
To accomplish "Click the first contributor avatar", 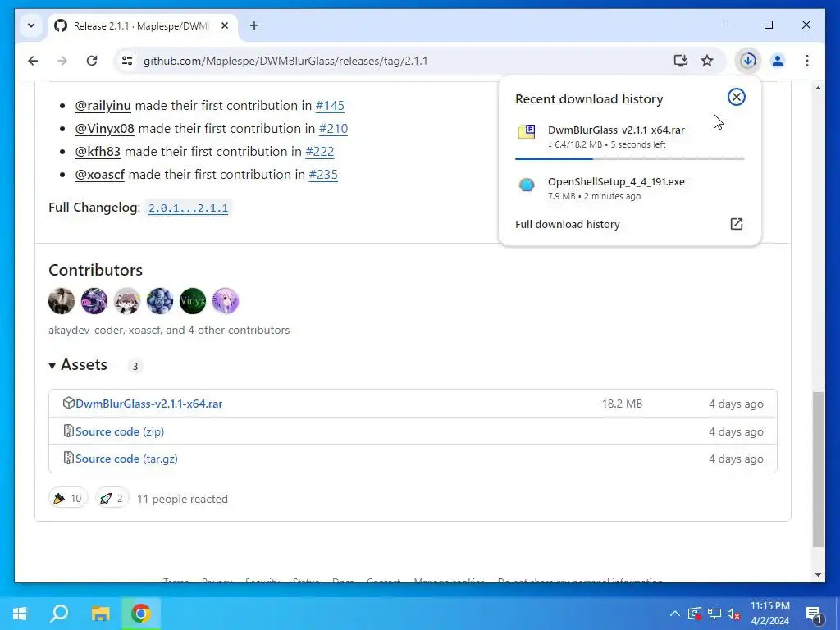I will 62,300.
